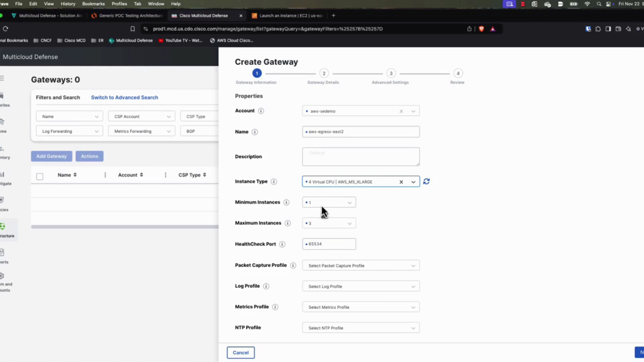This screenshot has height=362, width=644.
Task: Cancel the Create Gateway dialog
Action: (x=241, y=353)
